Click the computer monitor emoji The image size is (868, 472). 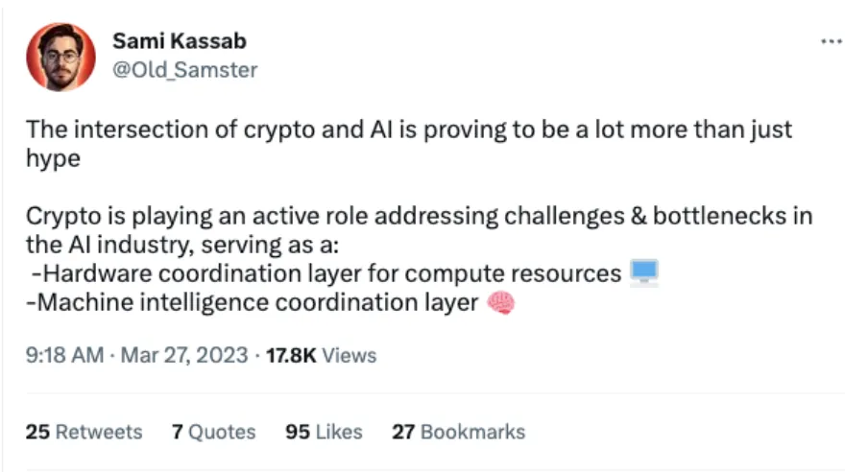pyautogui.click(x=643, y=272)
